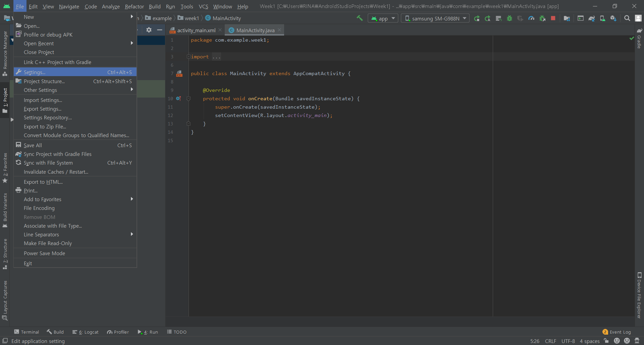Click the green Debug bug icon
The width and height of the screenshot is (644, 345).
coord(509,18)
